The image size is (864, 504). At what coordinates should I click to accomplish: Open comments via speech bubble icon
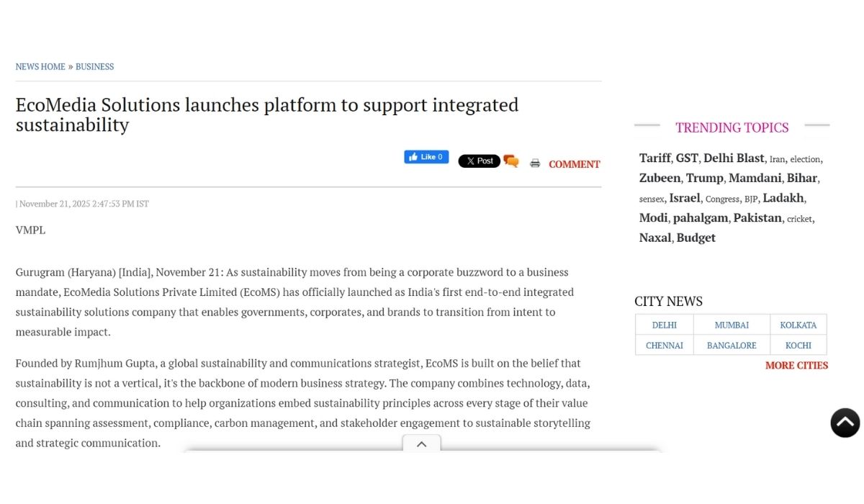(x=511, y=161)
